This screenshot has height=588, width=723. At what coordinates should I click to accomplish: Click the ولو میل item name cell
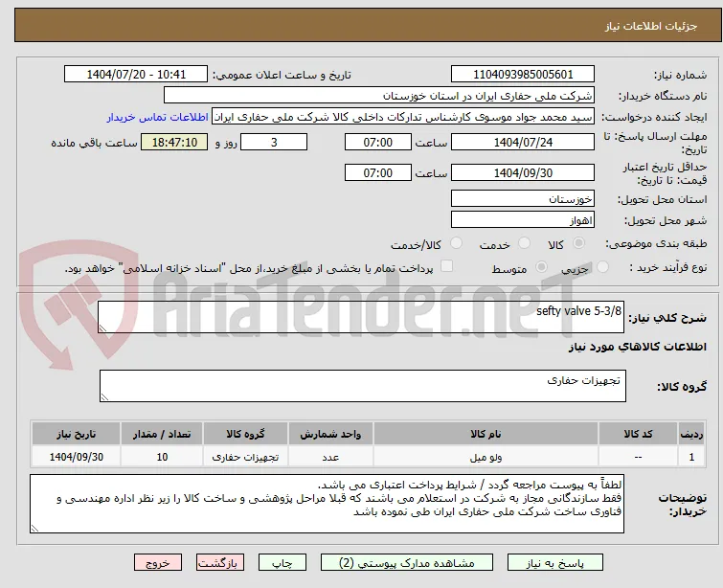(486, 457)
